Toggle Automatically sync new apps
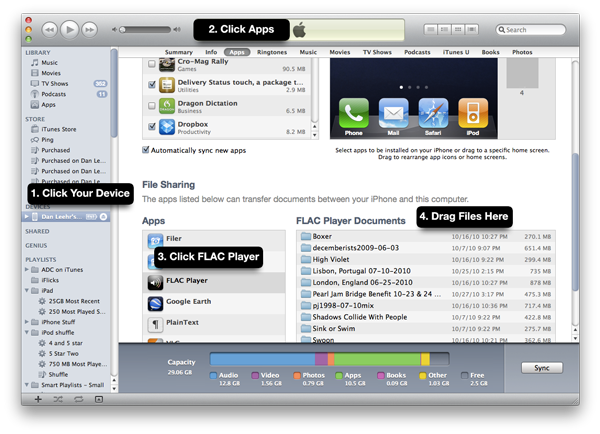 (145, 150)
